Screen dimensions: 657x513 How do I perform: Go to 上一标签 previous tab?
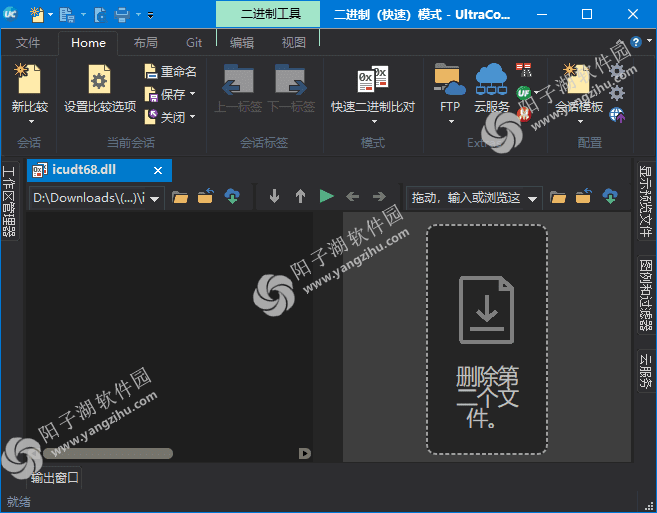[238, 89]
